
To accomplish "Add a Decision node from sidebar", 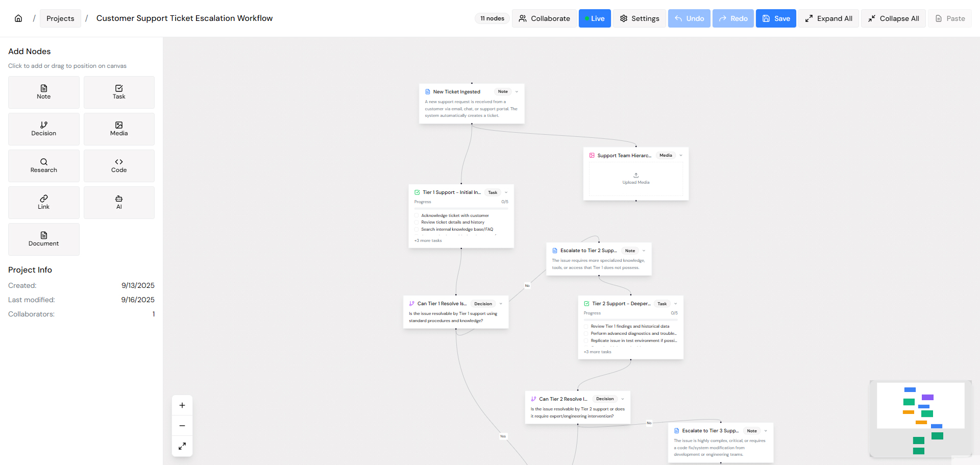I will [44, 129].
